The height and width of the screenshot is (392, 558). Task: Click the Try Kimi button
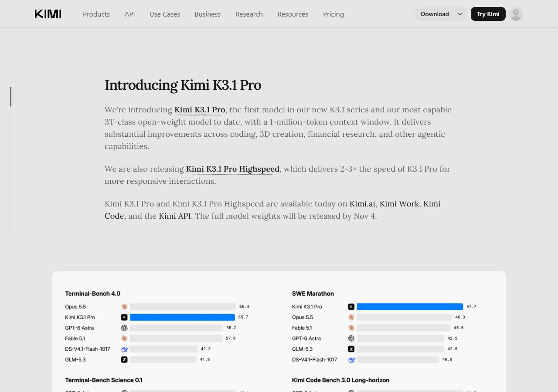(x=488, y=14)
